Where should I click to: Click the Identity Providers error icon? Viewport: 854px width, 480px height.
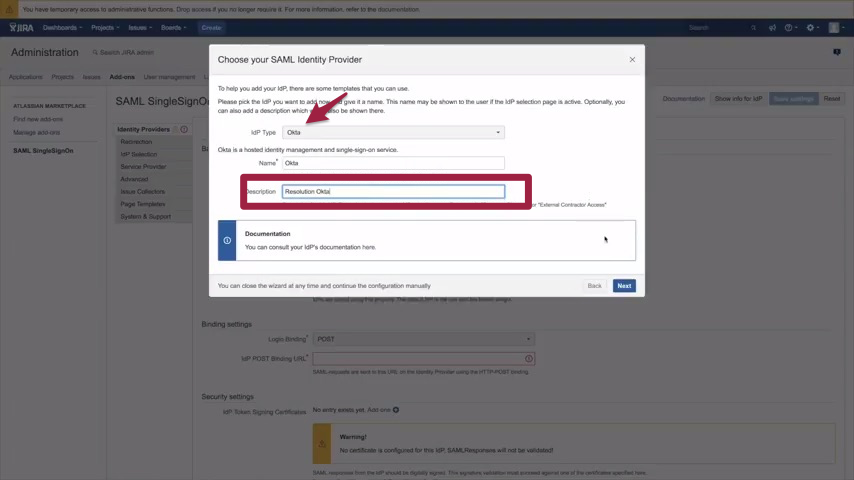click(x=184, y=129)
